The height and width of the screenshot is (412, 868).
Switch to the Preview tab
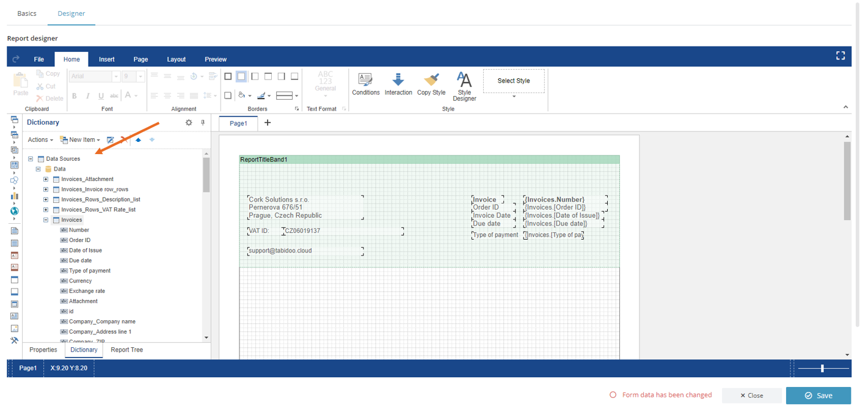(216, 59)
